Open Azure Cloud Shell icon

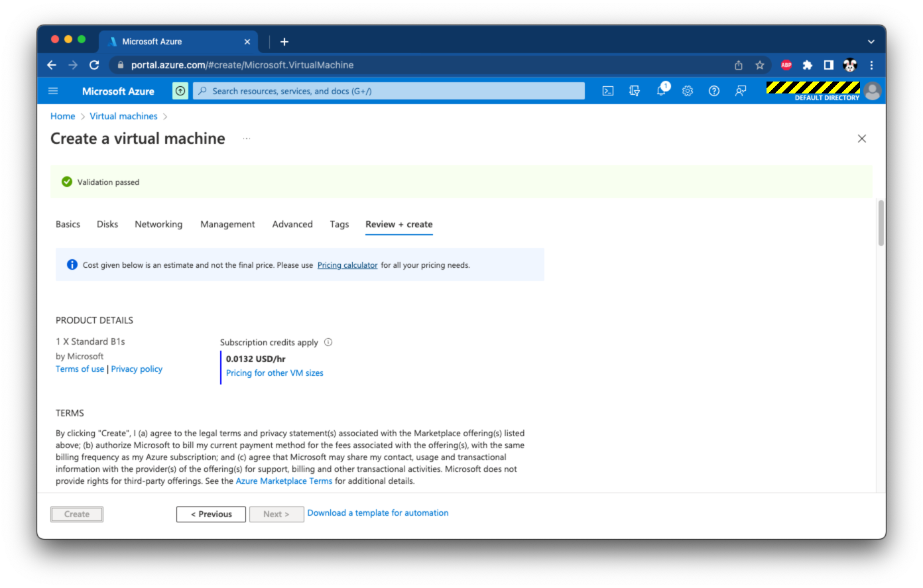(x=607, y=91)
